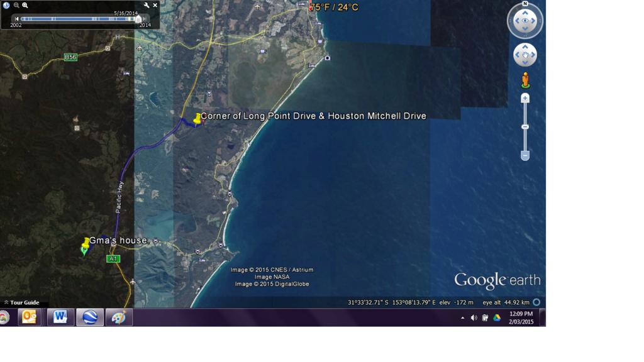Click the time slider thumb at 5/16/2014
The width and height of the screenshot is (644, 362).
(x=138, y=19)
